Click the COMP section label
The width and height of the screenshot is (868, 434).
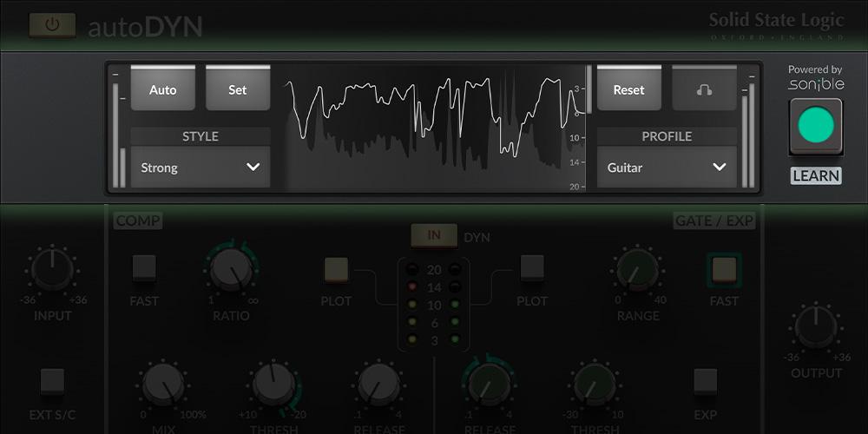[x=138, y=220]
